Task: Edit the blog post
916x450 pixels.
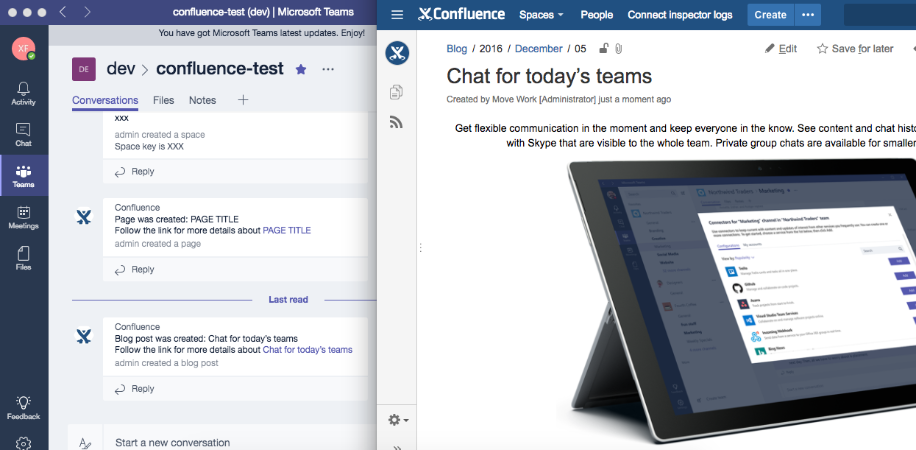Action: click(x=781, y=49)
